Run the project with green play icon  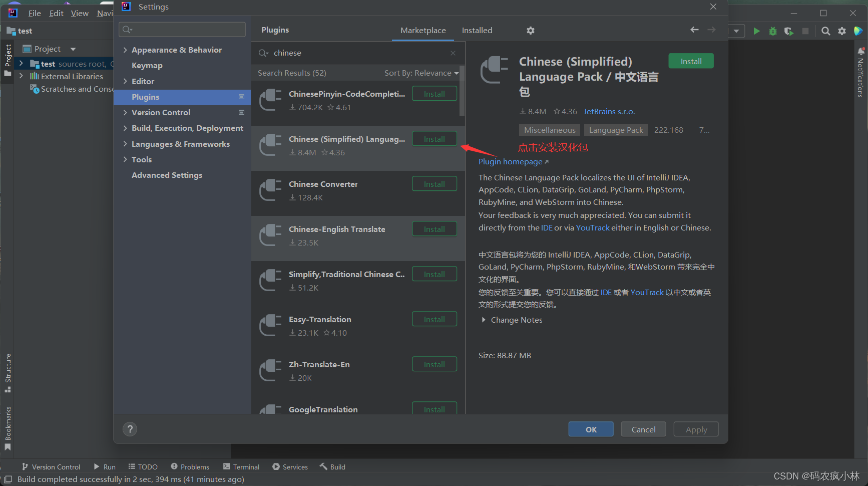pyautogui.click(x=756, y=31)
